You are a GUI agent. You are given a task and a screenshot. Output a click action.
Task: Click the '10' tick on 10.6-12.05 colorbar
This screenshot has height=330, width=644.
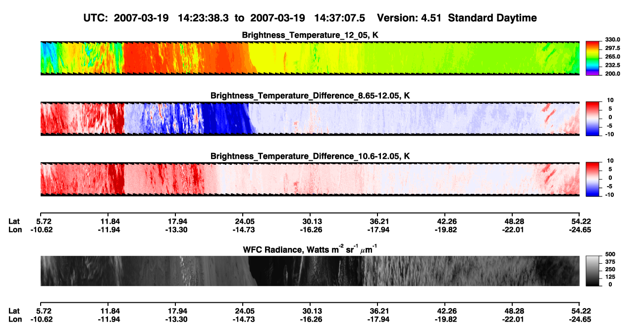coord(610,161)
